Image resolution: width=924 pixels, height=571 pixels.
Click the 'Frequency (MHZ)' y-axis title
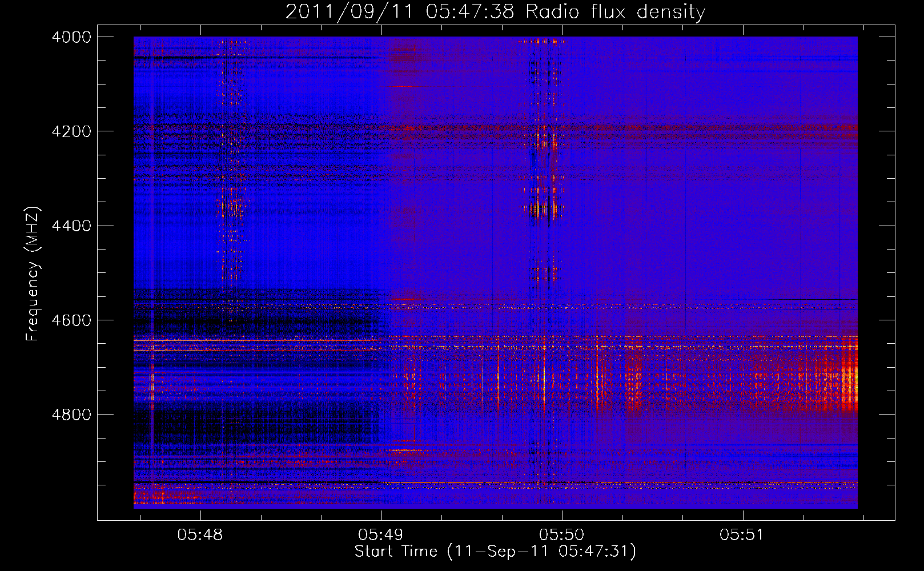(x=33, y=274)
